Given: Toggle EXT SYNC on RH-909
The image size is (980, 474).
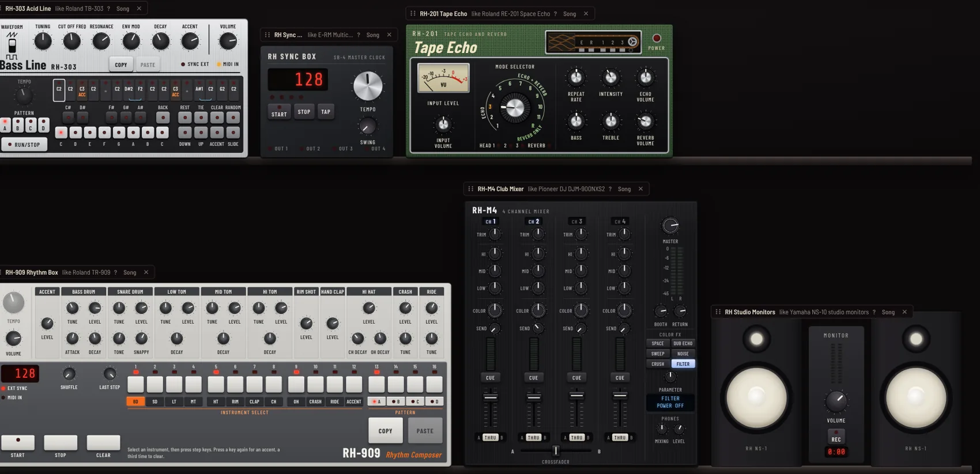Looking at the screenshot, I should 14,389.
